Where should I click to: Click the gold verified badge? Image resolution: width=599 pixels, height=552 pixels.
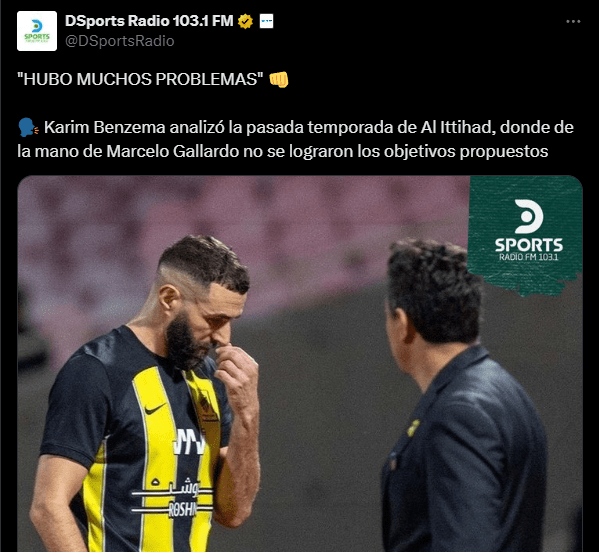[245, 21]
